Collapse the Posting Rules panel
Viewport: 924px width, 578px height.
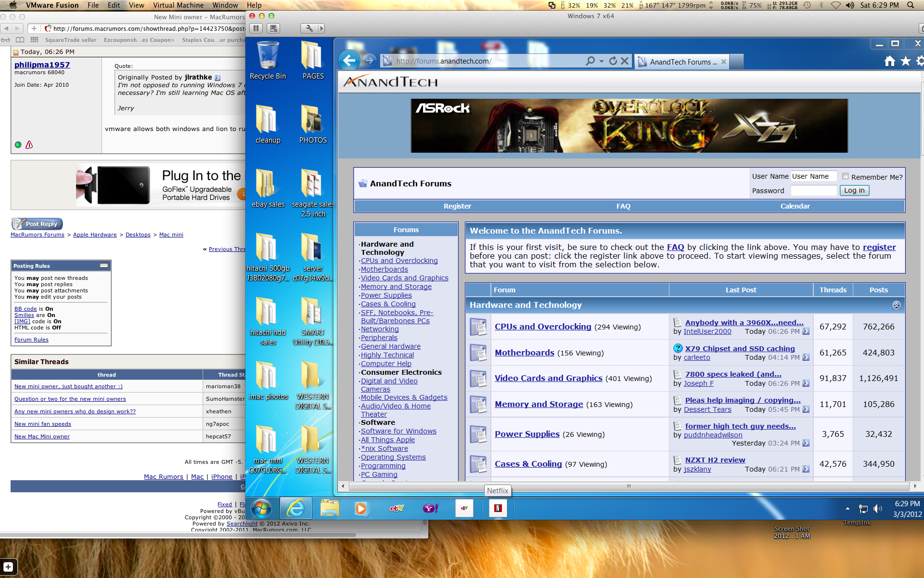[x=103, y=265]
